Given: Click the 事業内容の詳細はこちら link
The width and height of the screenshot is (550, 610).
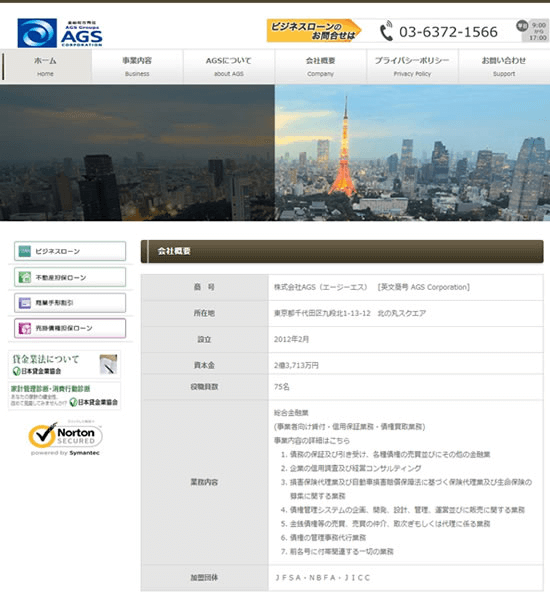Looking at the screenshot, I should 312,440.
